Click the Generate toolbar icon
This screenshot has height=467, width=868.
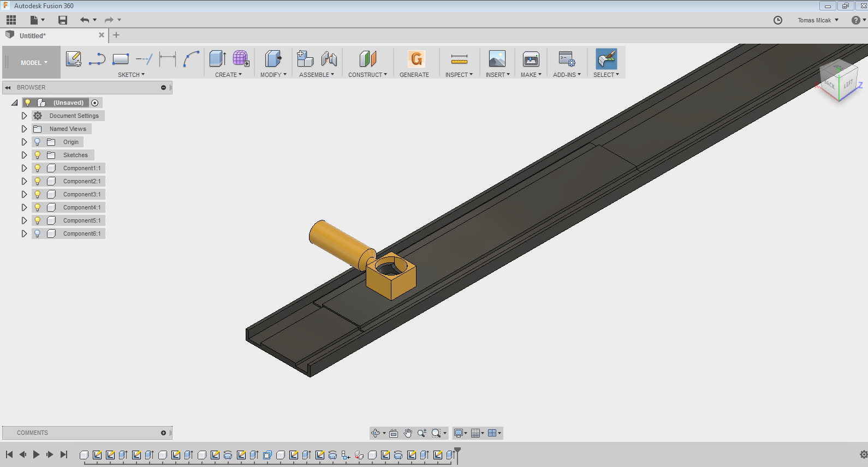(x=415, y=59)
